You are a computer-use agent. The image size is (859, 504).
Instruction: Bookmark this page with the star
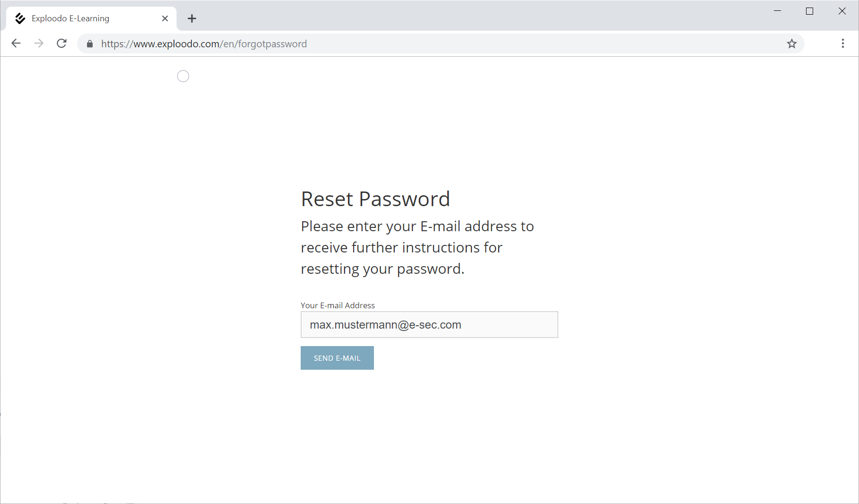click(791, 44)
